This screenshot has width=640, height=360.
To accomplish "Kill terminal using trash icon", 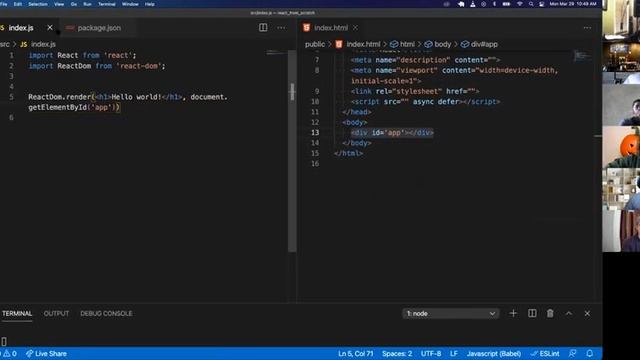I will click(550, 313).
